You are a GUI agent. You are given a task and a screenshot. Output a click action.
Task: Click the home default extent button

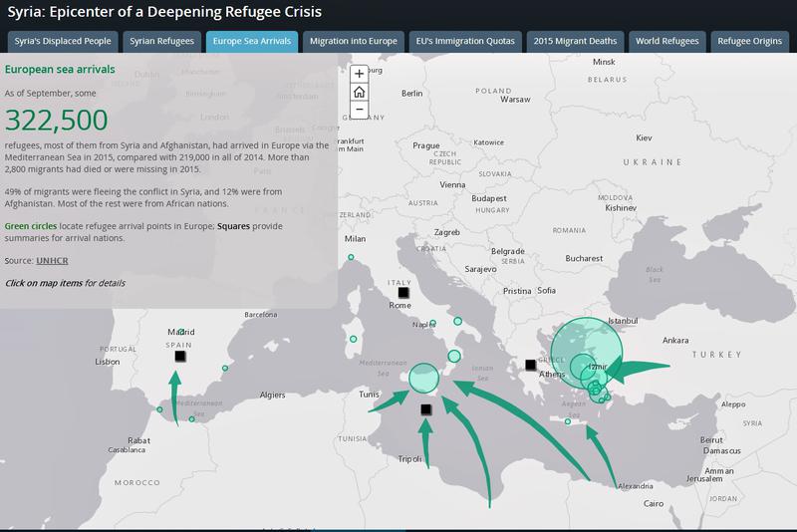point(360,92)
